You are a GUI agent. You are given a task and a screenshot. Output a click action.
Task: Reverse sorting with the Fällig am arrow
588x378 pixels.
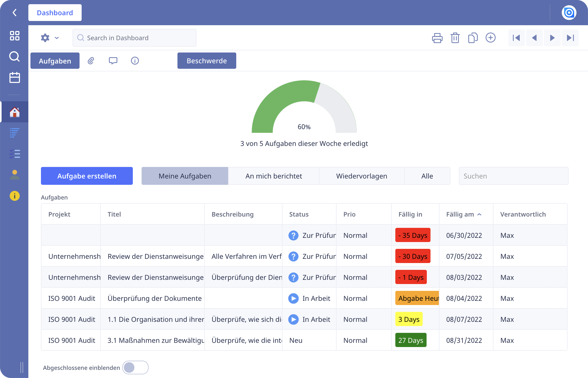click(x=480, y=214)
